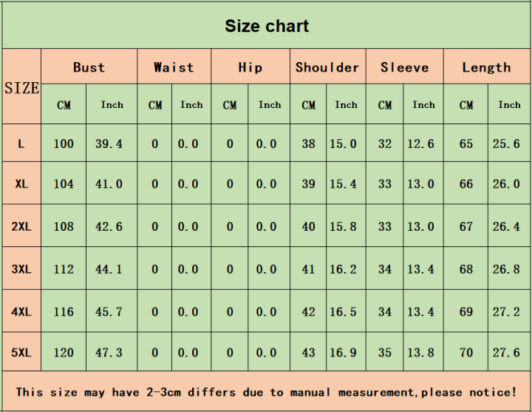532x412 pixels.
Task: Click the Bust column header
Action: tap(89, 67)
